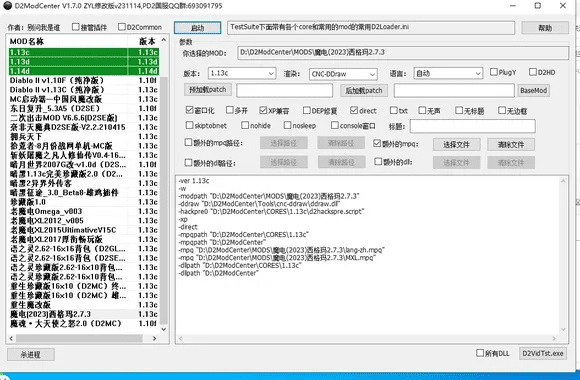Select the green 1.14d core row

(x=84, y=71)
